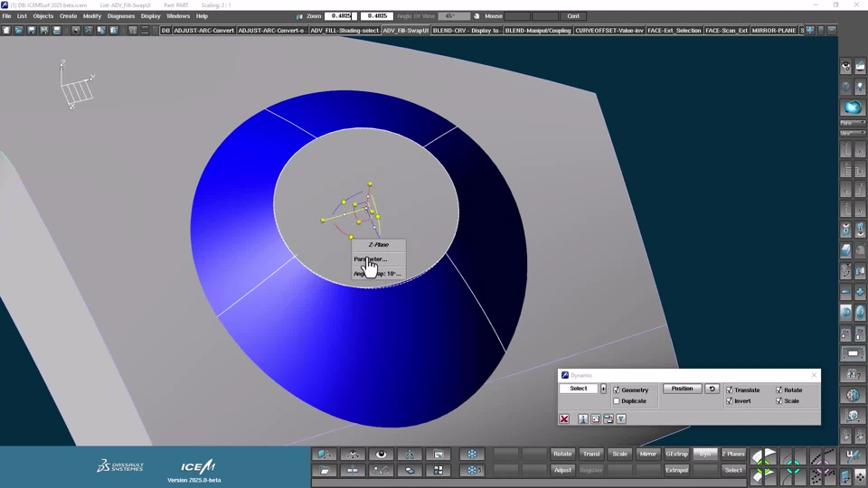
Task: Toggle the Geometry checkbox
Action: tap(617, 390)
